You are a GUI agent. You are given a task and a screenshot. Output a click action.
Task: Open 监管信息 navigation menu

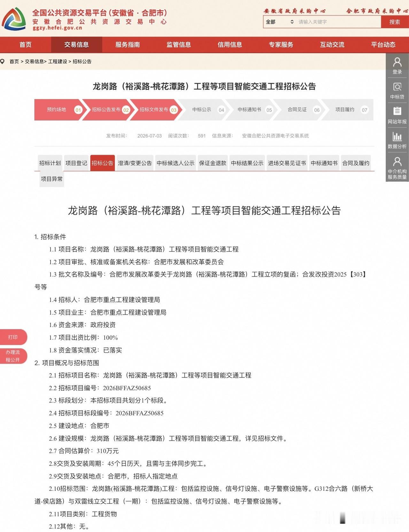click(x=179, y=45)
